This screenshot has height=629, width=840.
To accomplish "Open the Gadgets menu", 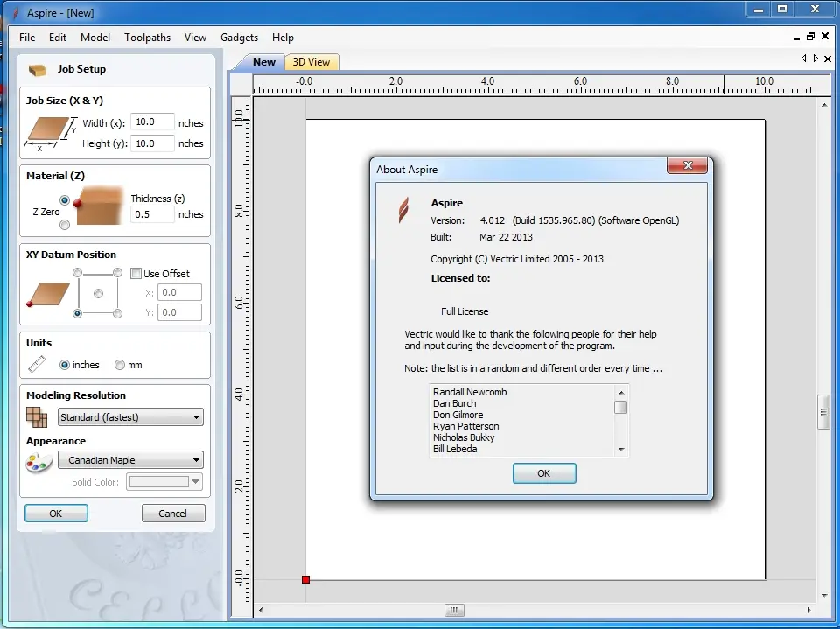I will click(239, 38).
